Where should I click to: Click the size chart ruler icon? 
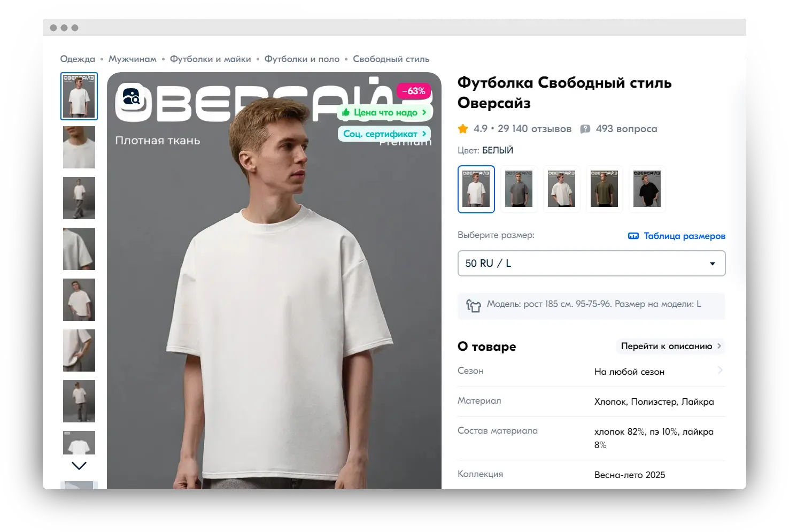coord(633,236)
